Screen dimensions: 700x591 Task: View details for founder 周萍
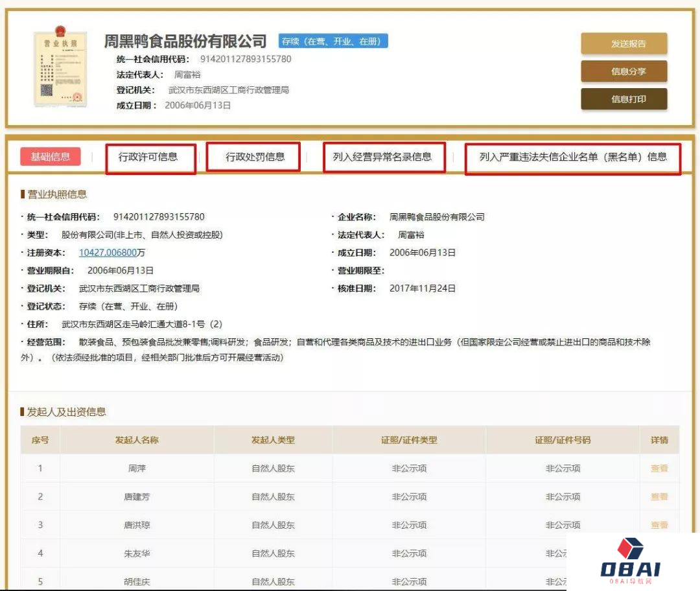pos(659,469)
